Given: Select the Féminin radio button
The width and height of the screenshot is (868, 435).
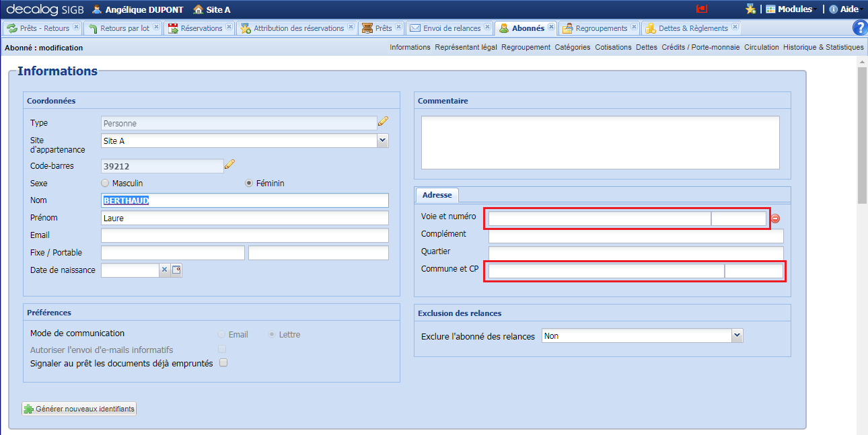Looking at the screenshot, I should tap(249, 183).
